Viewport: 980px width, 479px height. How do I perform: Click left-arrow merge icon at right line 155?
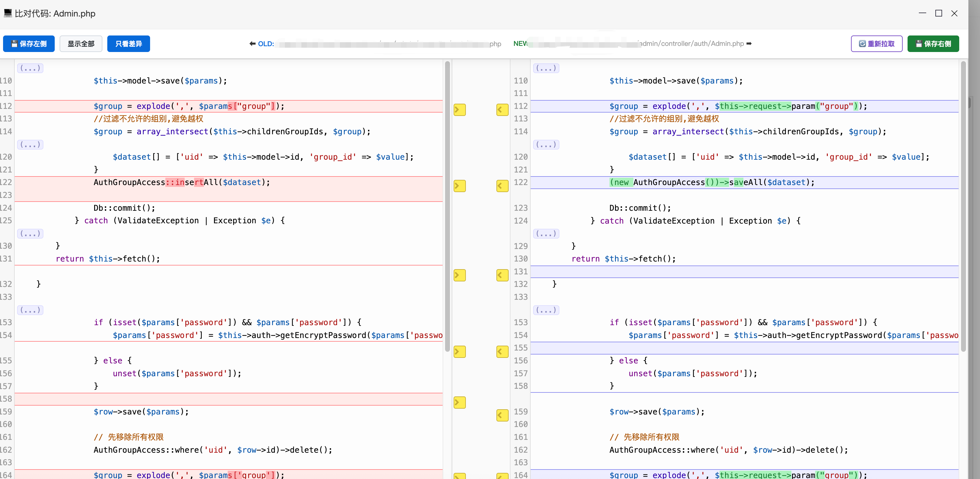pos(502,351)
